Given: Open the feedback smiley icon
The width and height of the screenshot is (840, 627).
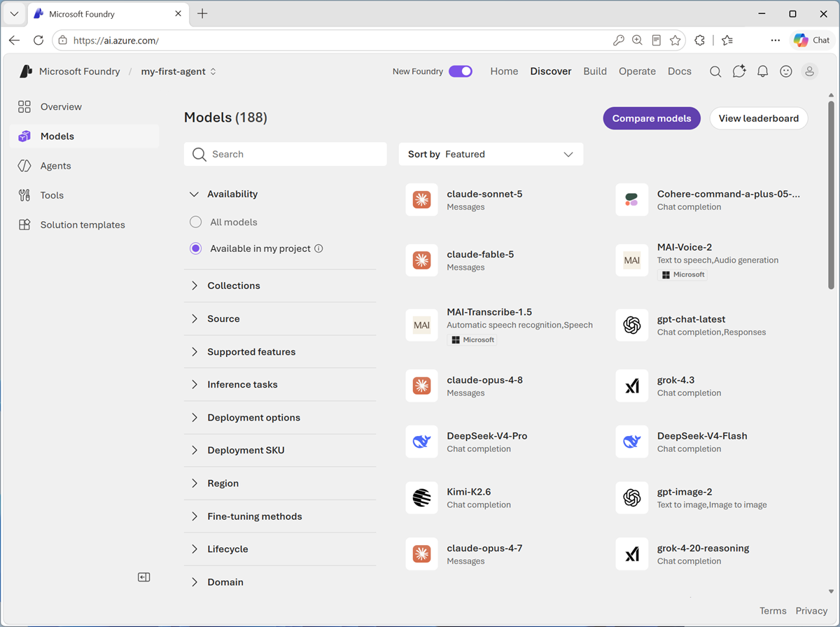Looking at the screenshot, I should 786,71.
